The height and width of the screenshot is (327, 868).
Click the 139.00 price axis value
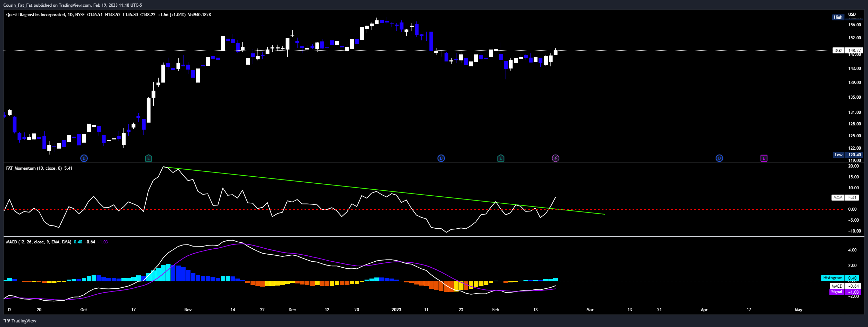[855, 83]
